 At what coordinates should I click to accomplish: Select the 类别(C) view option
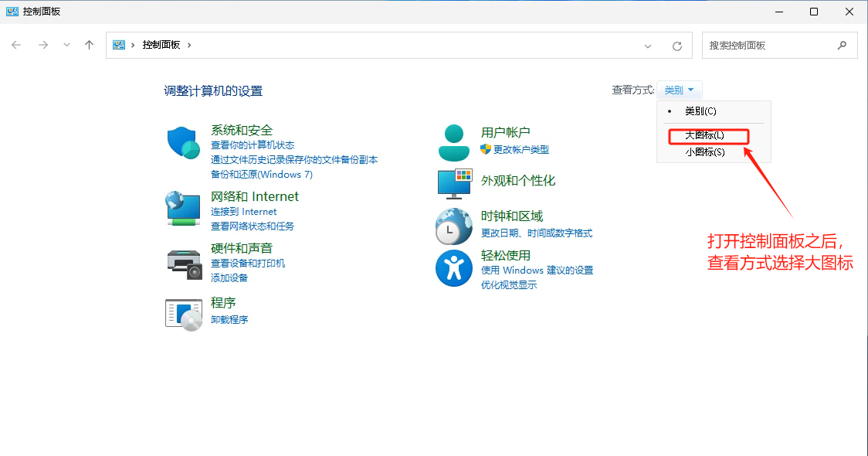click(x=700, y=111)
